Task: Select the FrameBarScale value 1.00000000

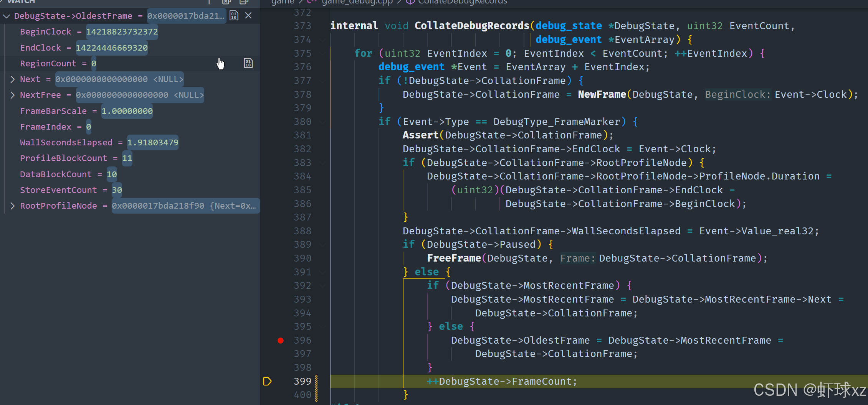Action: 127,111
